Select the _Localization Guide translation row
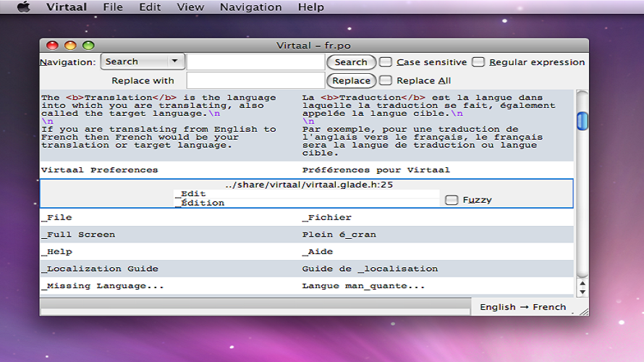The height and width of the screenshot is (362, 644). tap(306, 269)
